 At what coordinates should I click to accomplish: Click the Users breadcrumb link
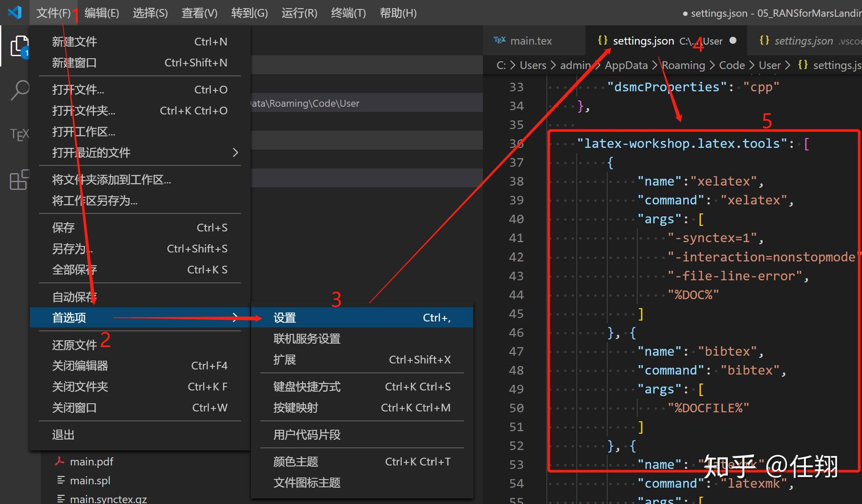(x=532, y=65)
